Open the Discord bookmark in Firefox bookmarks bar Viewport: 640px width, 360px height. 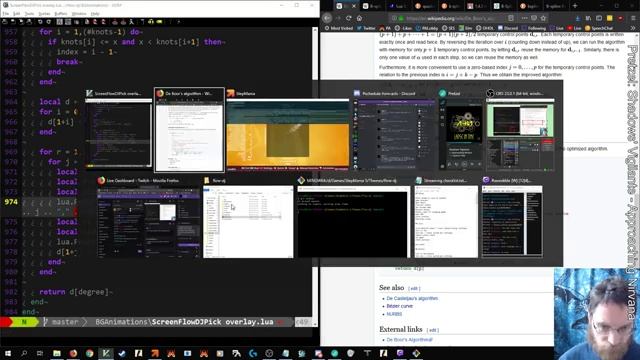507,28
